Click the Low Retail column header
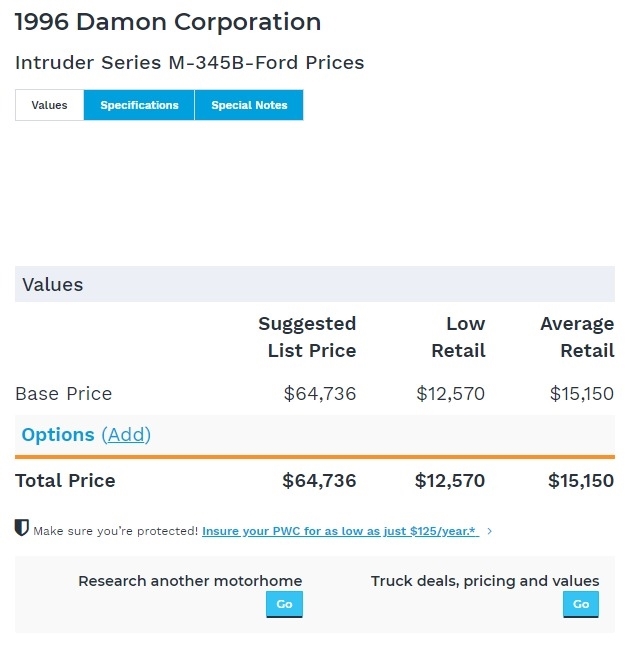The width and height of the screenshot is (625, 672). (x=458, y=337)
